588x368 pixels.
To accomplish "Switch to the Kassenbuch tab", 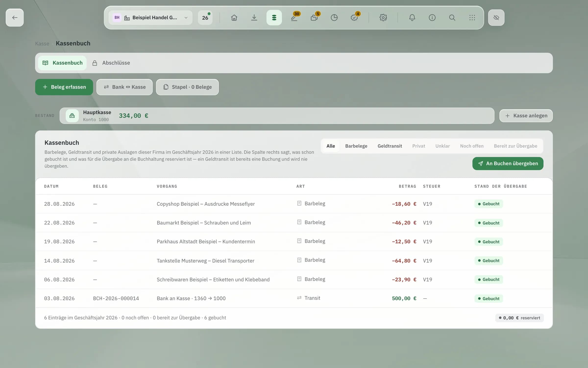I will point(62,63).
